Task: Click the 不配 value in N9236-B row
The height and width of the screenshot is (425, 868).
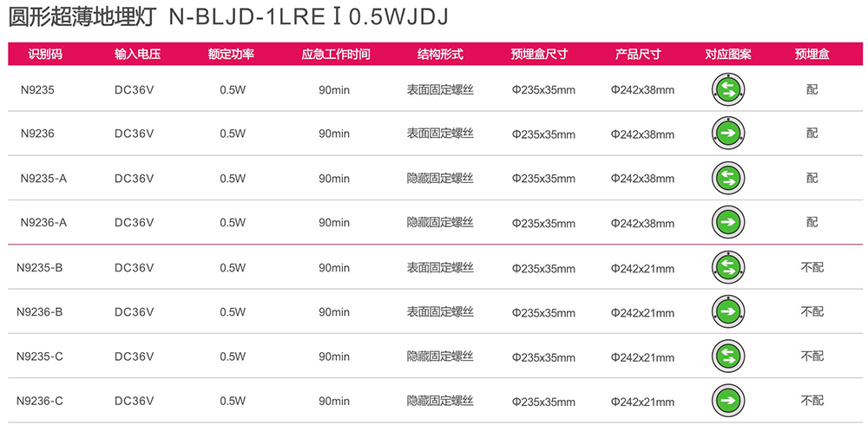Action: coord(812,312)
